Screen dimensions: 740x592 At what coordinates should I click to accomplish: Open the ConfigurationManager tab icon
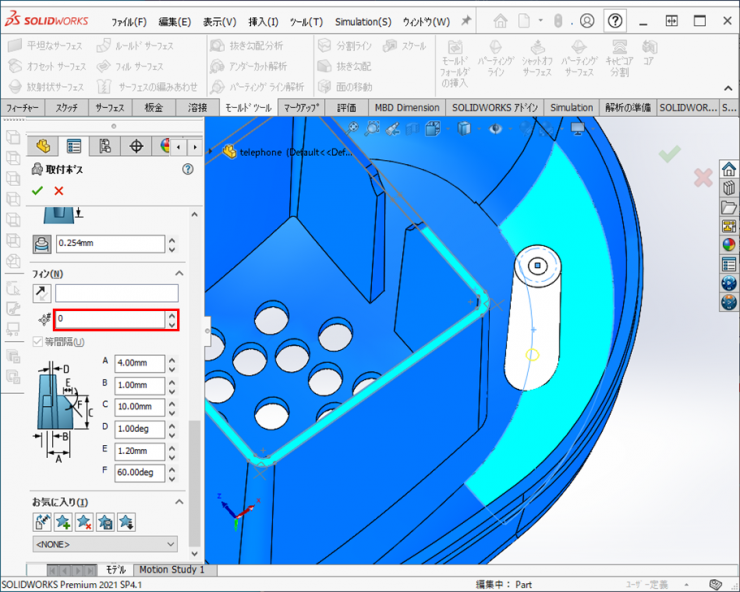tap(105, 147)
